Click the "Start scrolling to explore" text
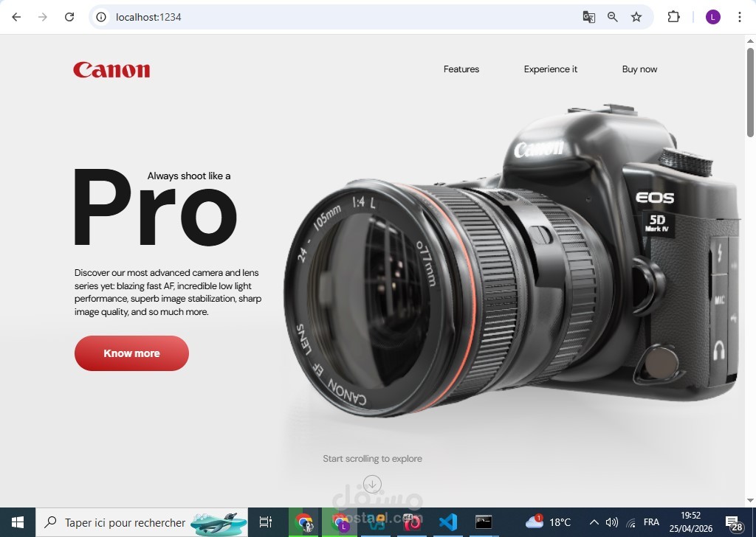Image resolution: width=756 pixels, height=537 pixels. point(372,459)
